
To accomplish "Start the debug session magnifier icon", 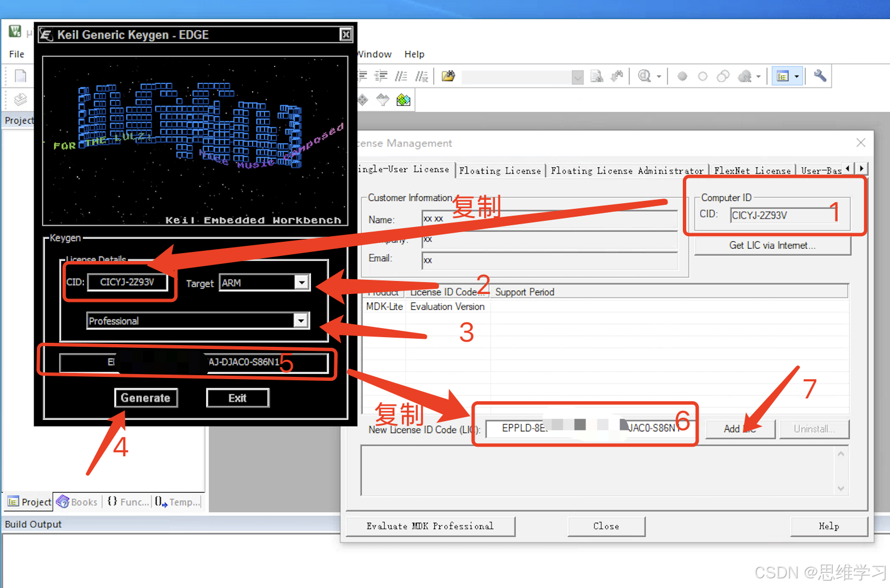I will point(644,76).
